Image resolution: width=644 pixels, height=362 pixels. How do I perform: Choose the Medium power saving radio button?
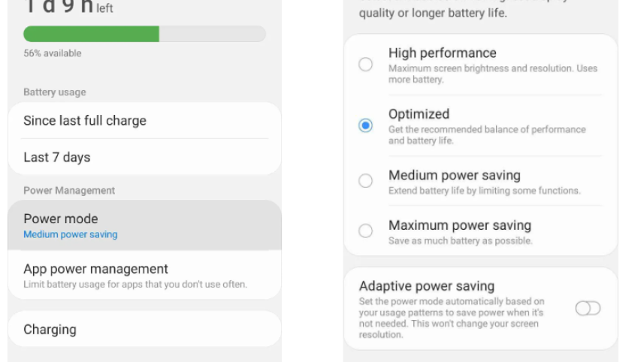pos(366,181)
